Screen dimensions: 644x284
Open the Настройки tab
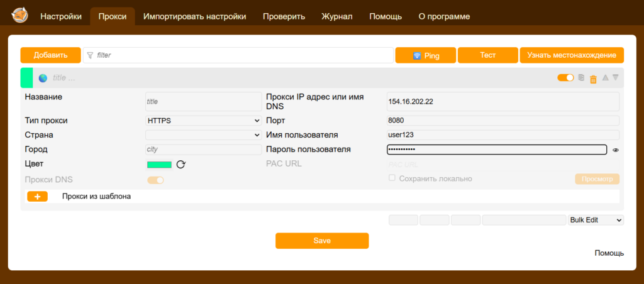coord(61,17)
